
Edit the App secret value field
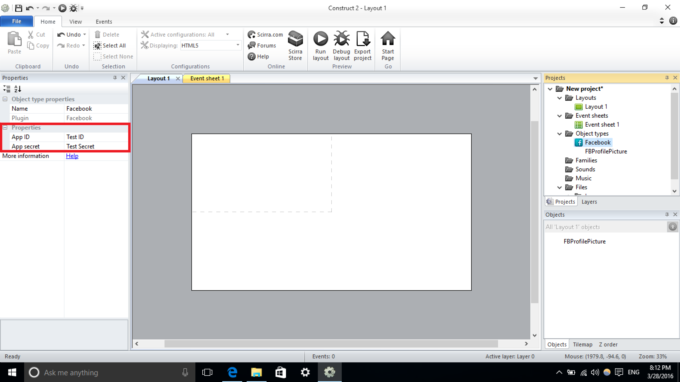(96, 146)
